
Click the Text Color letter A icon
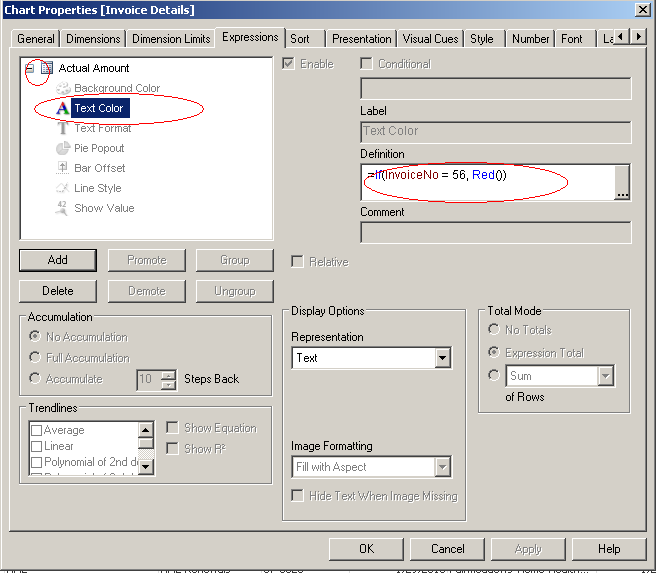click(x=62, y=108)
